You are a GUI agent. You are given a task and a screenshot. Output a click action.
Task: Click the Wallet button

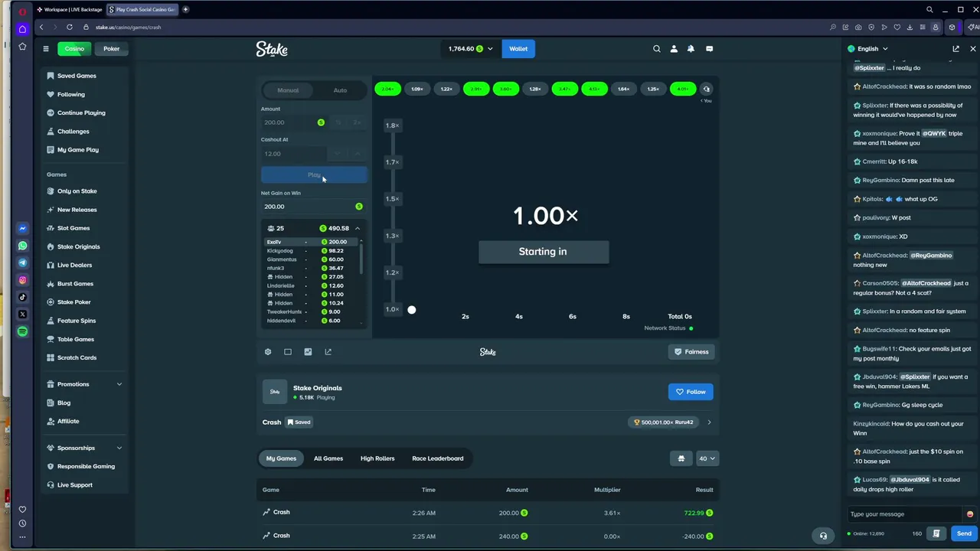click(x=518, y=49)
